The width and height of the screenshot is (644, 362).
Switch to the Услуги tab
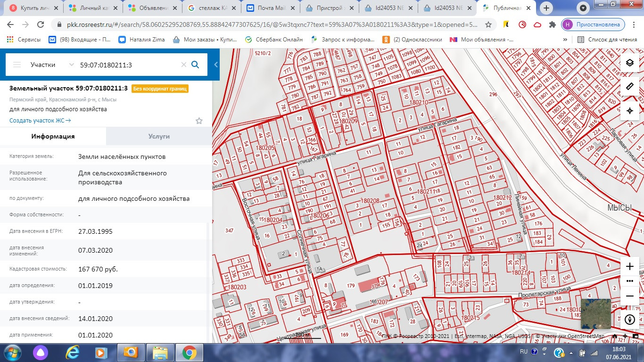tap(159, 136)
